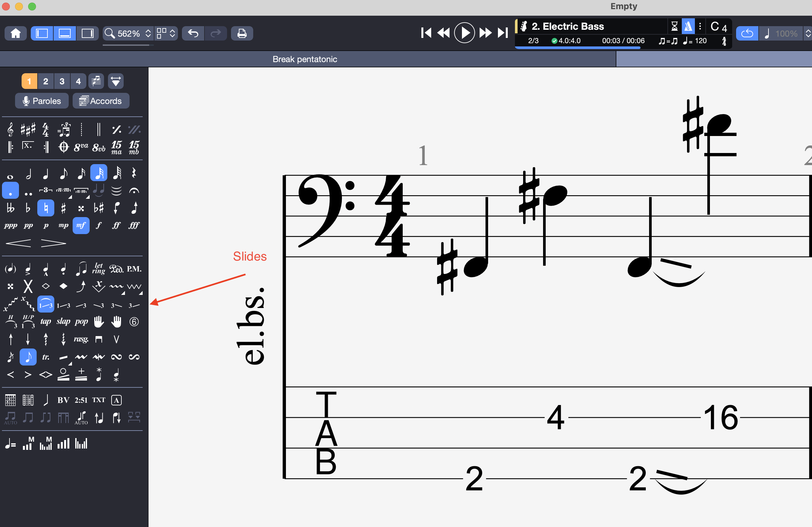Toggle the highlighted legato slide
812x527 pixels.
click(46, 304)
